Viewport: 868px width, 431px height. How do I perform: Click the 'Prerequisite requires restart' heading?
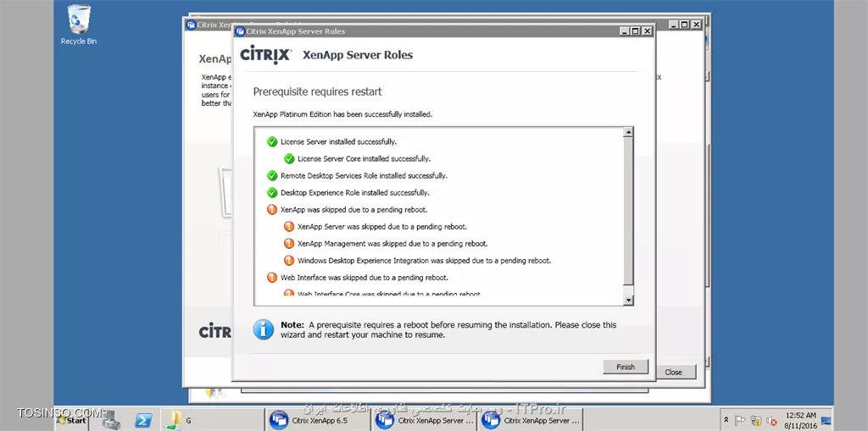(x=317, y=91)
